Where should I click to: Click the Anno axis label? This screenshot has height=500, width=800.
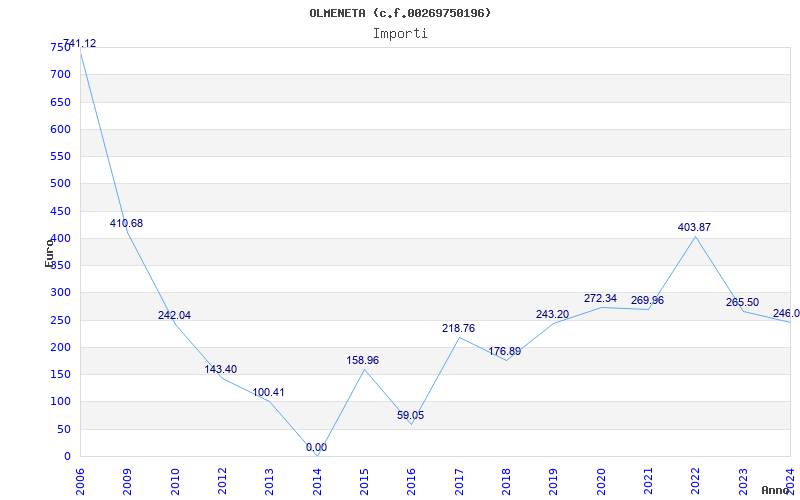(x=776, y=490)
